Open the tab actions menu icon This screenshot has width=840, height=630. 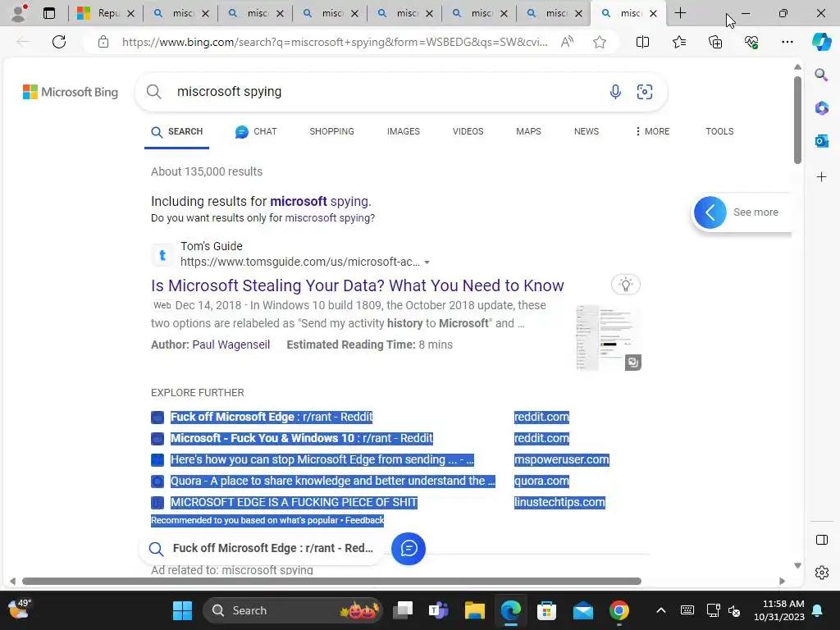(x=49, y=13)
